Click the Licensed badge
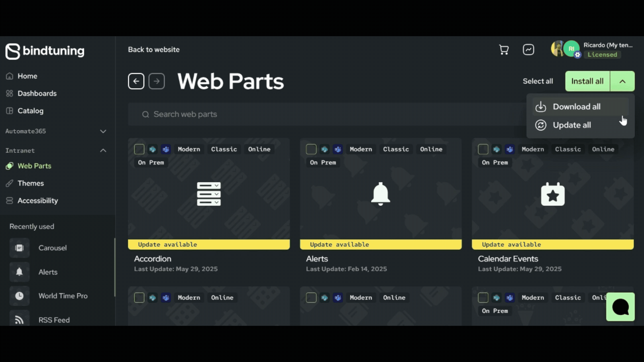 coord(602,55)
